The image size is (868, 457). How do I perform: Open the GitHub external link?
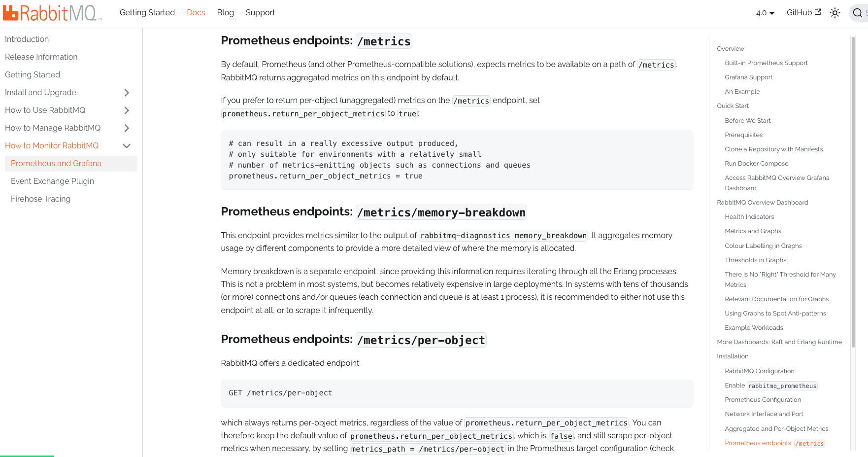(803, 13)
